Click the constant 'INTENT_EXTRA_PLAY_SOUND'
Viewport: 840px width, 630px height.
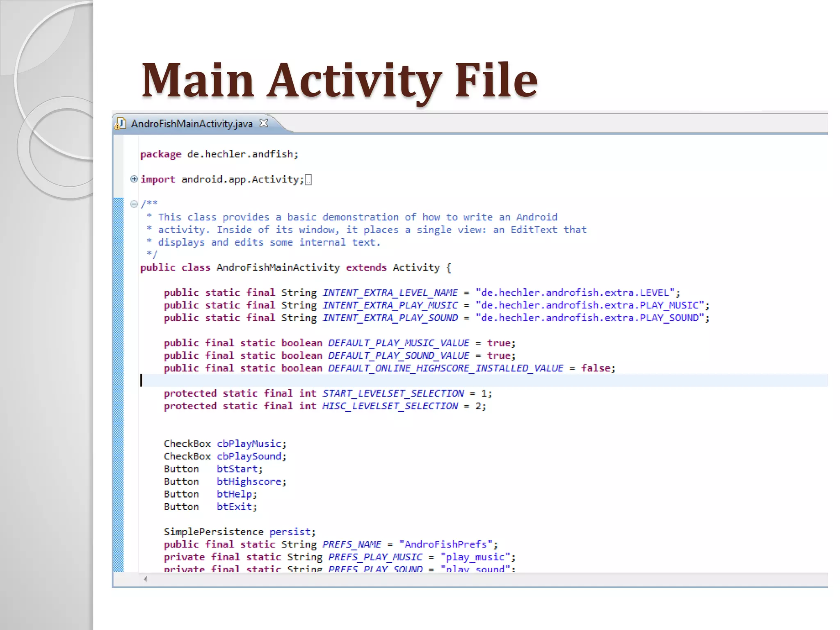pyautogui.click(x=390, y=318)
